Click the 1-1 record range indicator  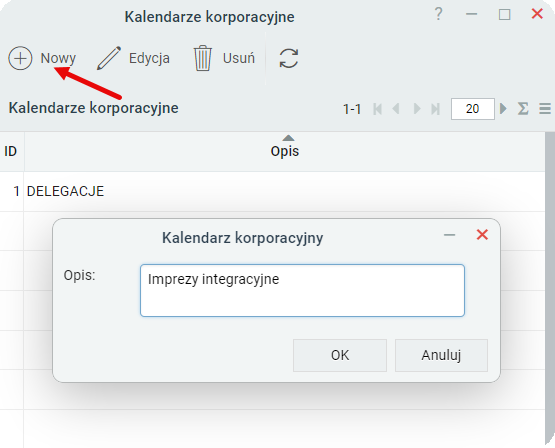(352, 109)
